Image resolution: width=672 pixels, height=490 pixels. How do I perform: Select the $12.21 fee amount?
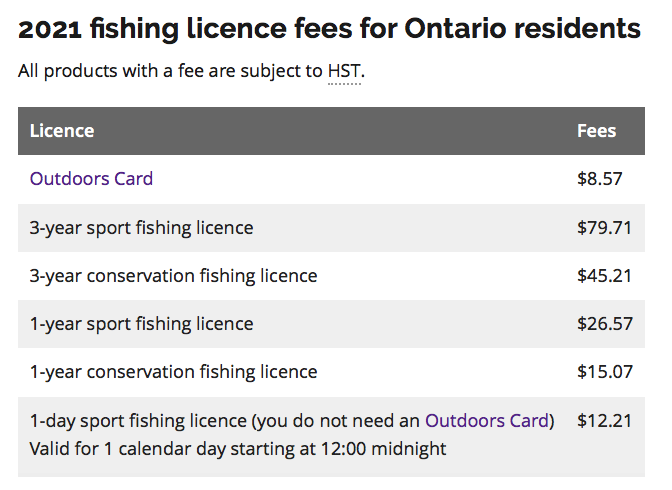coord(604,420)
